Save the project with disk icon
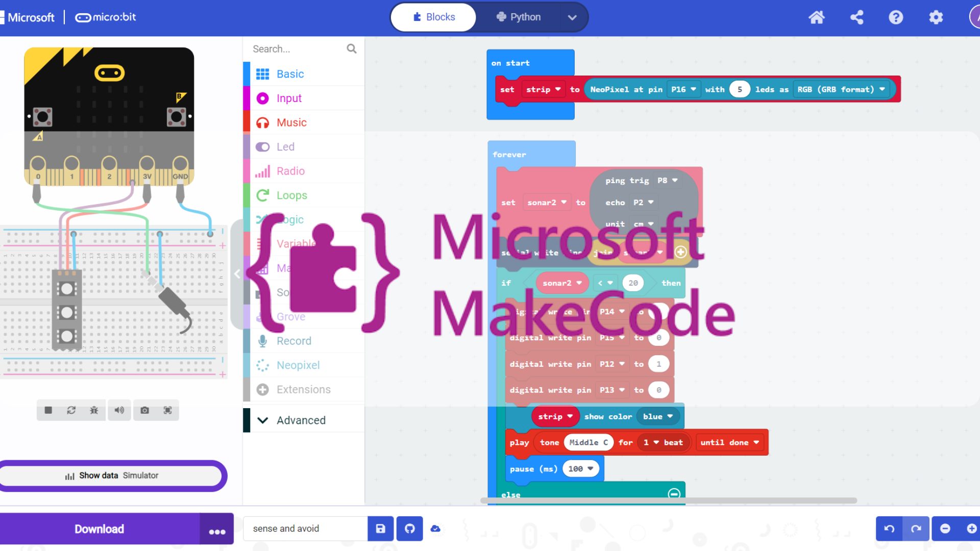Screen dimensions: 980x551 click(x=381, y=529)
